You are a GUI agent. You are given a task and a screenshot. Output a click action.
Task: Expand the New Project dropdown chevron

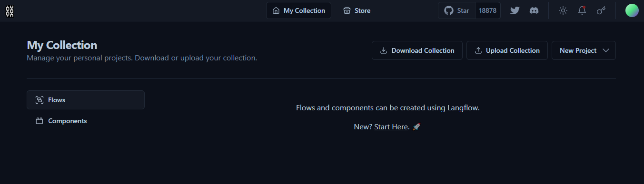pyautogui.click(x=606, y=50)
